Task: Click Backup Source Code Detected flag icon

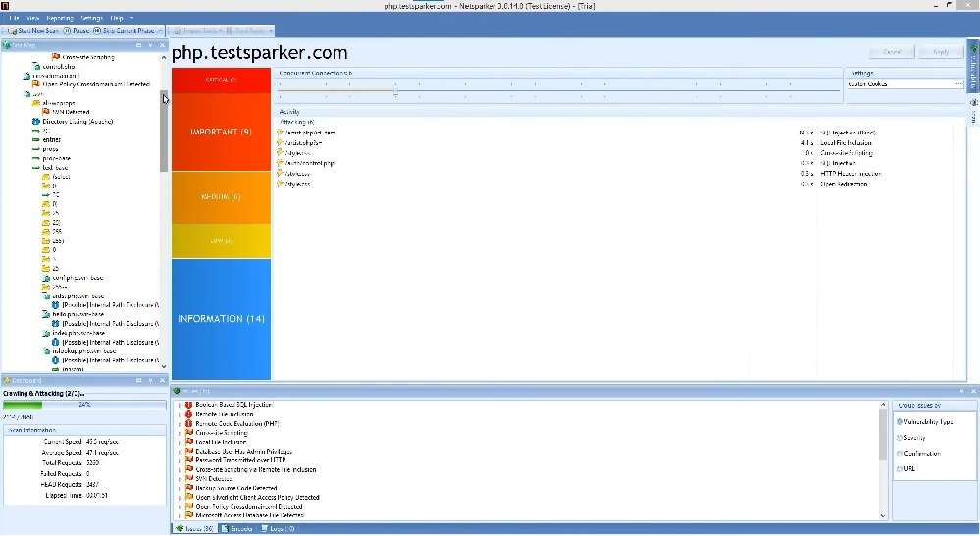Action: point(189,488)
